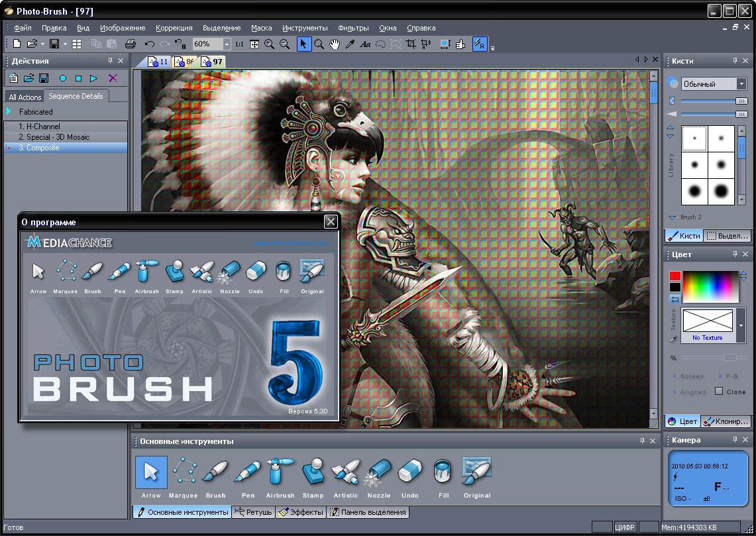Viewport: 756px width, 536px height.
Task: Click the 1:1 actual size button
Action: (239, 44)
